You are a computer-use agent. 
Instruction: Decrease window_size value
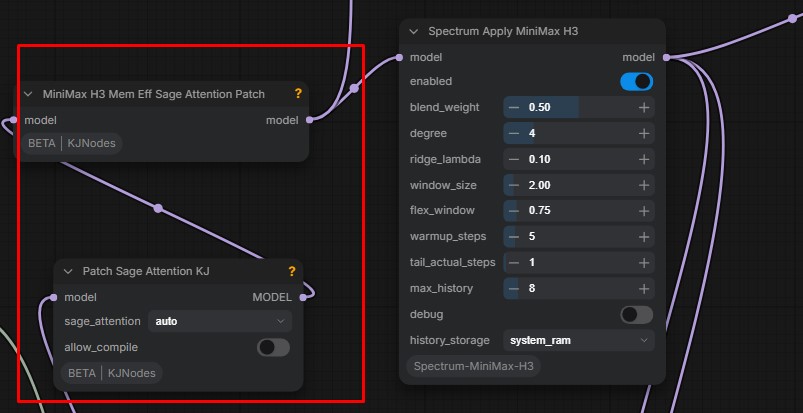tap(514, 185)
